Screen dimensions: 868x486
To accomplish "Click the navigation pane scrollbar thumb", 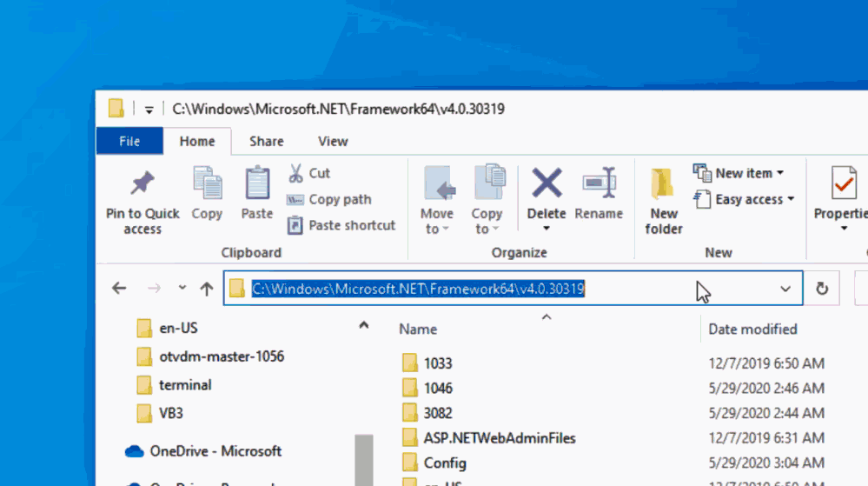I will [x=364, y=460].
